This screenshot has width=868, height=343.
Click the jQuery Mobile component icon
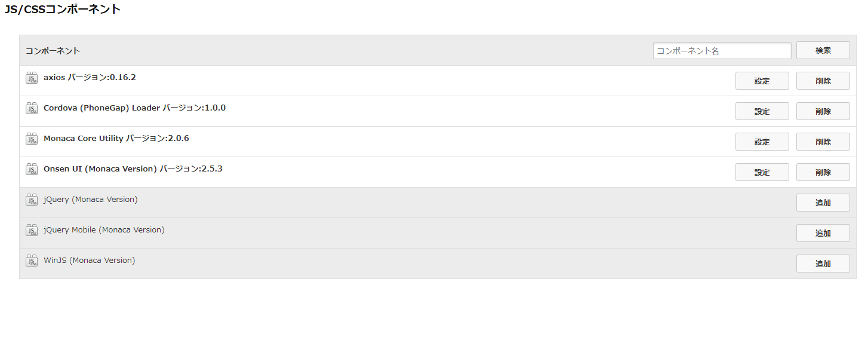pyautogui.click(x=32, y=230)
